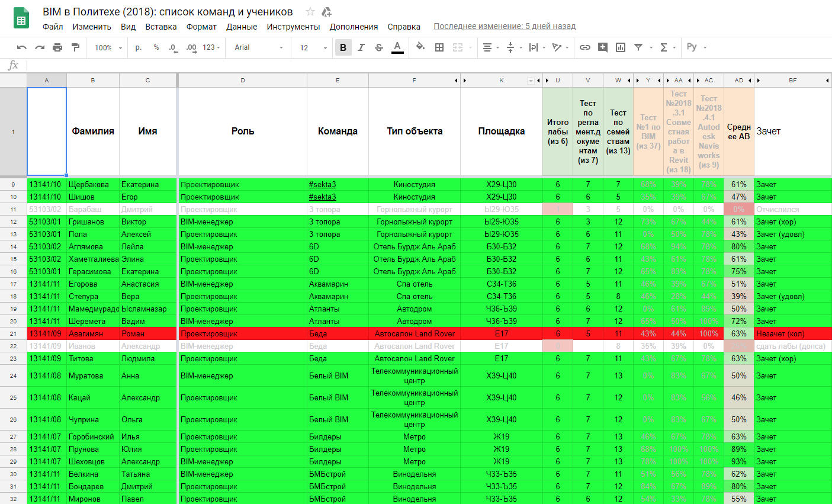The width and height of the screenshot is (832, 504).
Task: Insert a chart using toolbar icon
Action: (621, 47)
